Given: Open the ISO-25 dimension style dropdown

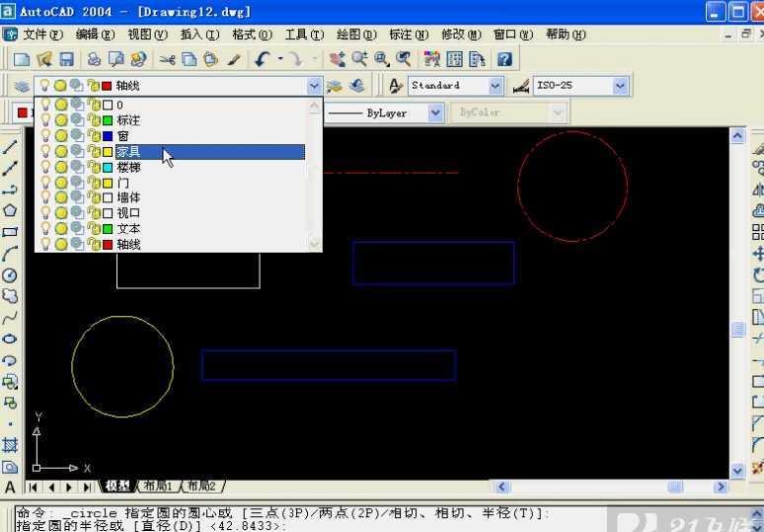Looking at the screenshot, I should [620, 86].
